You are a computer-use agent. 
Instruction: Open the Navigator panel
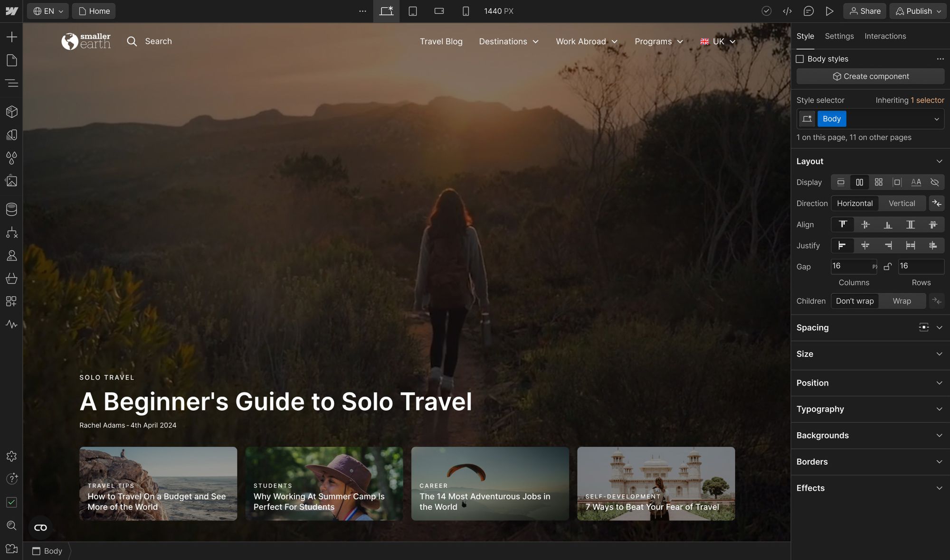(11, 83)
